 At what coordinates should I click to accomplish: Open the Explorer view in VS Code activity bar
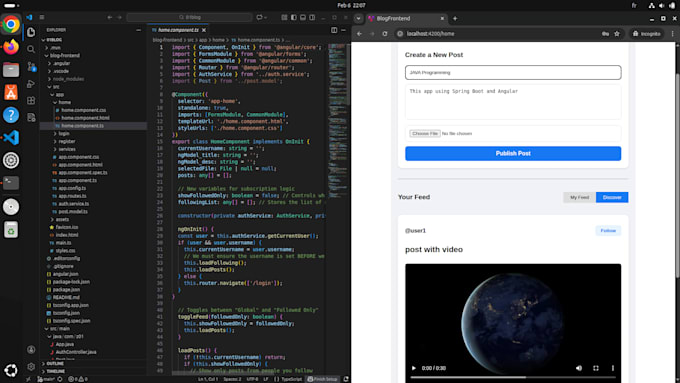(x=31, y=32)
